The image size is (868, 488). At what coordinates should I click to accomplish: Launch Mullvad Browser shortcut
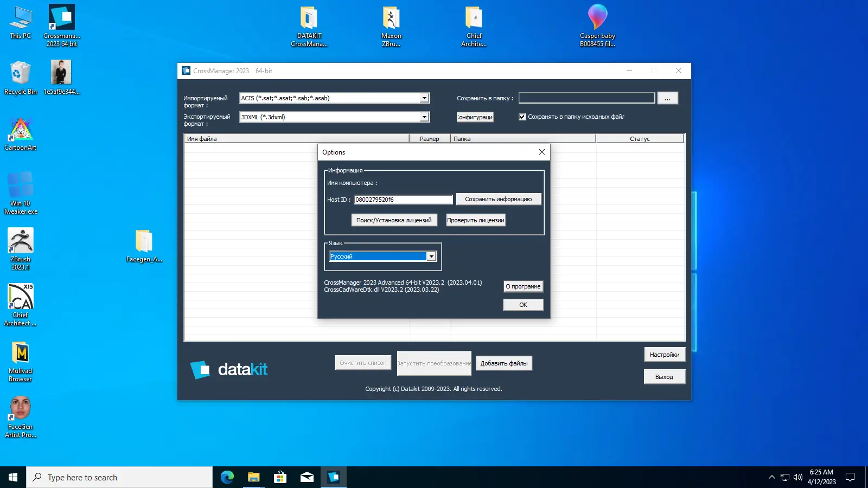point(21,361)
